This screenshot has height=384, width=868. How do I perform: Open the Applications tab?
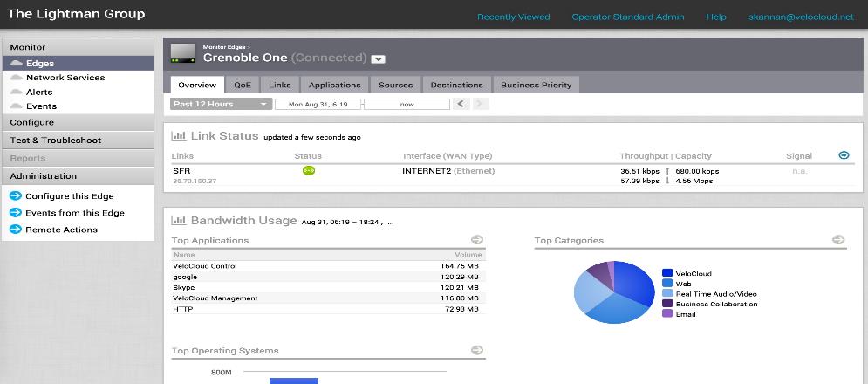coord(334,85)
